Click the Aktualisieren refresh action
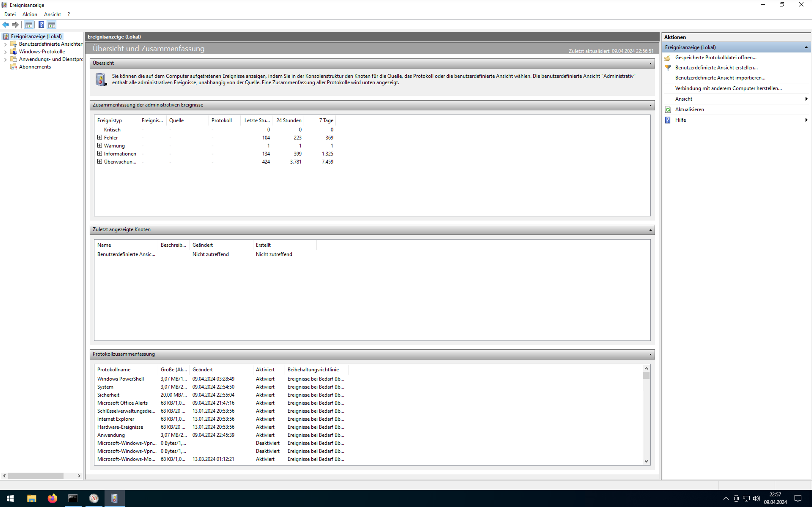The width and height of the screenshot is (812, 507). [689, 109]
